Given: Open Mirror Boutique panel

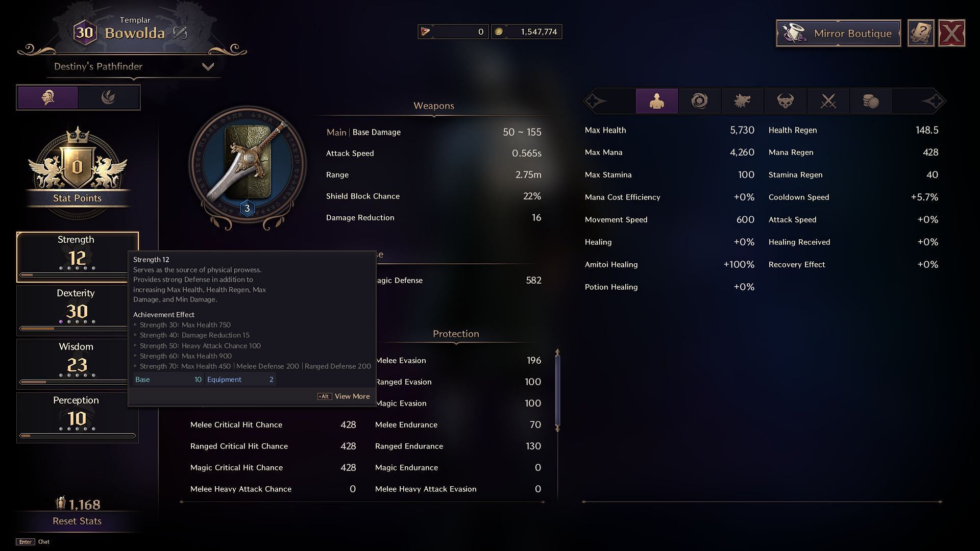Looking at the screenshot, I should pos(838,33).
